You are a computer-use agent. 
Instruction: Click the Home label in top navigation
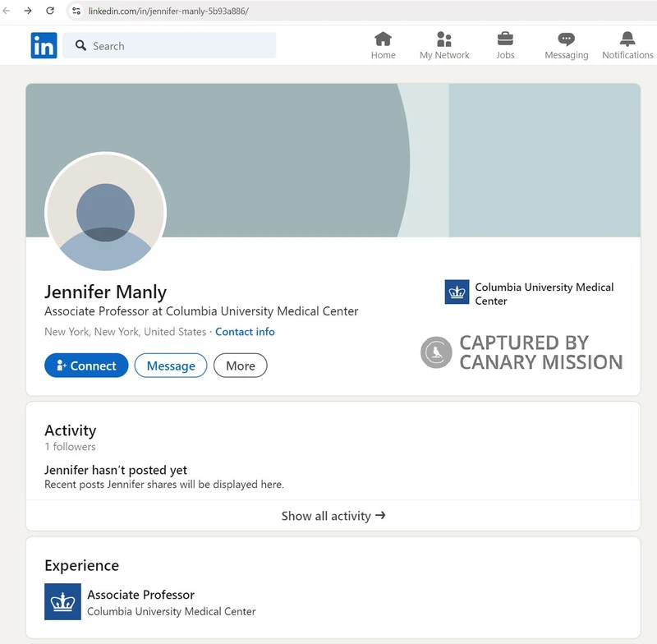[x=383, y=55]
